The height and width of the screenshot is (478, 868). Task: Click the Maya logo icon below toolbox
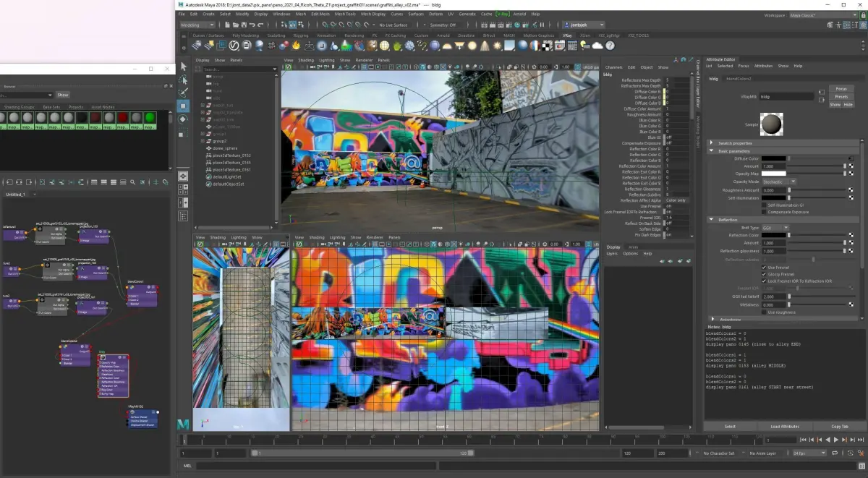pos(183,423)
